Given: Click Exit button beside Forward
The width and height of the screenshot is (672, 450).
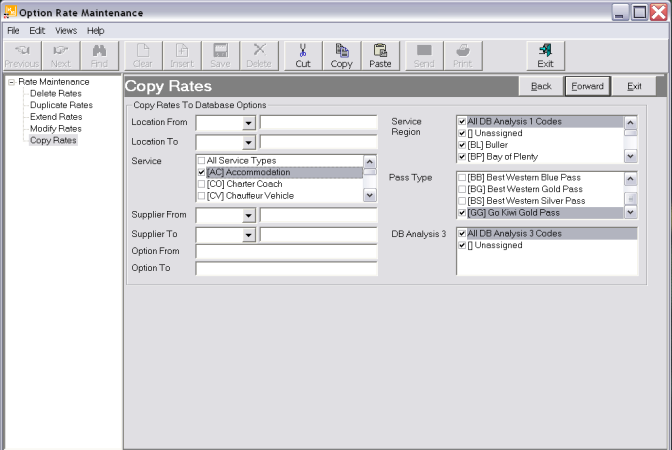Looking at the screenshot, I should coord(634,86).
